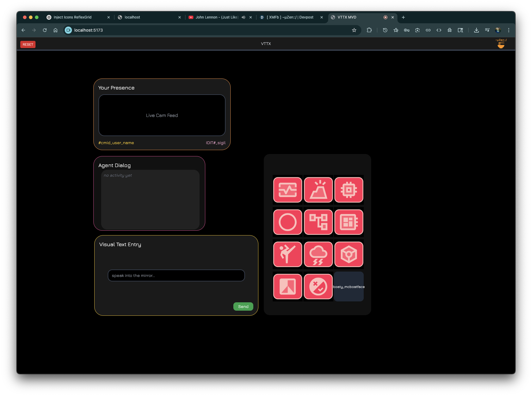This screenshot has height=396, width=532.
Task: Click the heartbeat monitor icon tile
Action: (x=288, y=190)
